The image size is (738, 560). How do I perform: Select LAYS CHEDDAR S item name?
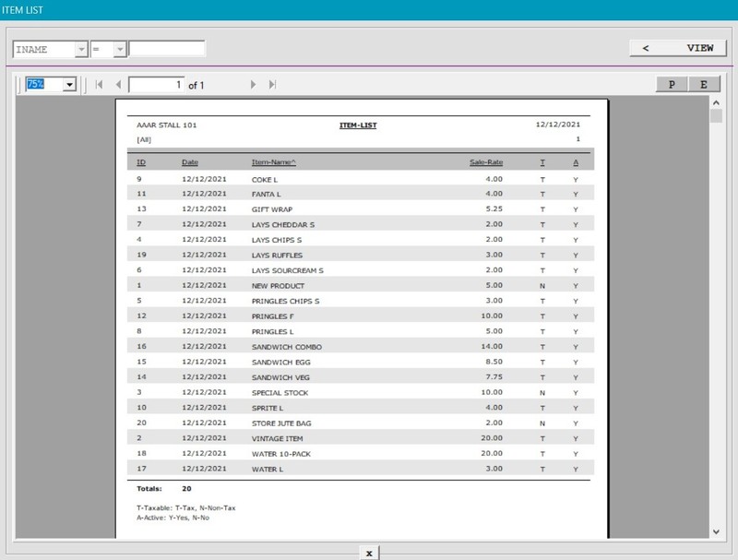click(283, 225)
